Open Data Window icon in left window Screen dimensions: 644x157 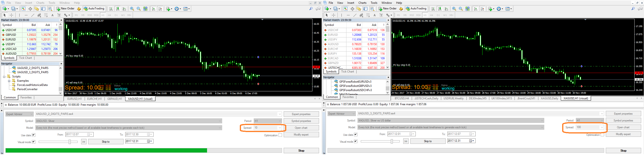coord(30,9)
